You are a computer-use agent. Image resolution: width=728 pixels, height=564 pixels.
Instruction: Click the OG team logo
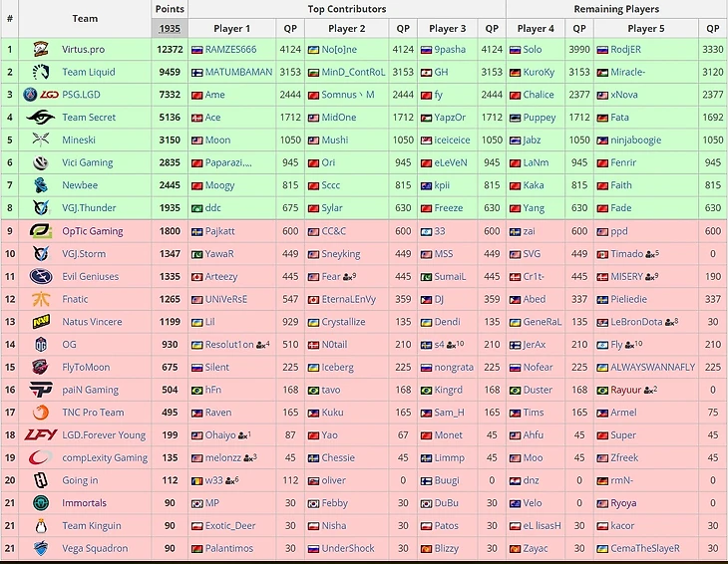pyautogui.click(x=41, y=344)
